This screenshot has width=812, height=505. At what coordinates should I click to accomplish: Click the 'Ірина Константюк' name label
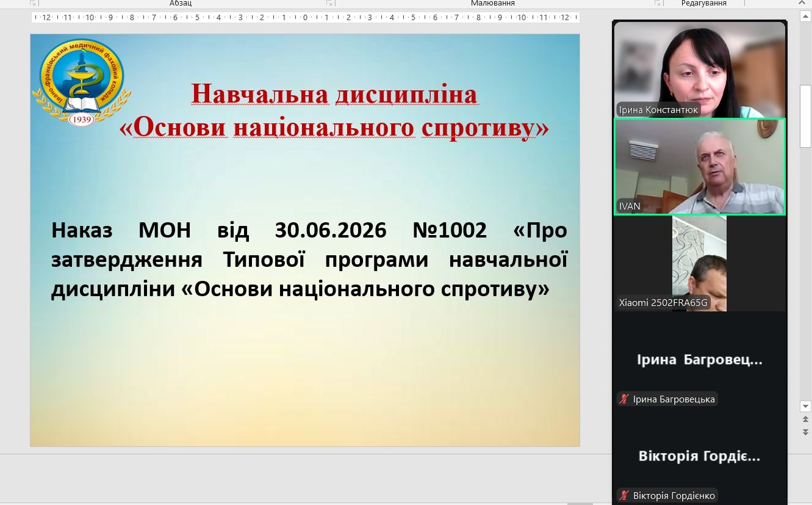[x=658, y=110]
